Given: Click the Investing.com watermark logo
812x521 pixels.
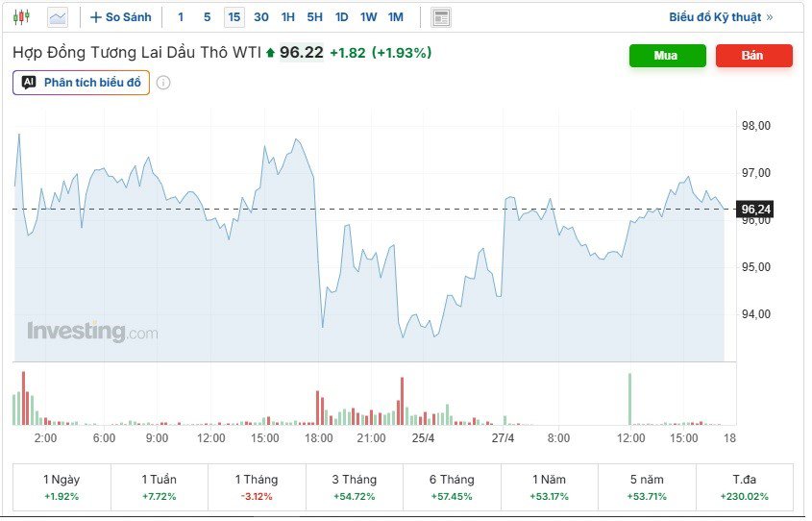Looking at the screenshot, I should 92,333.
